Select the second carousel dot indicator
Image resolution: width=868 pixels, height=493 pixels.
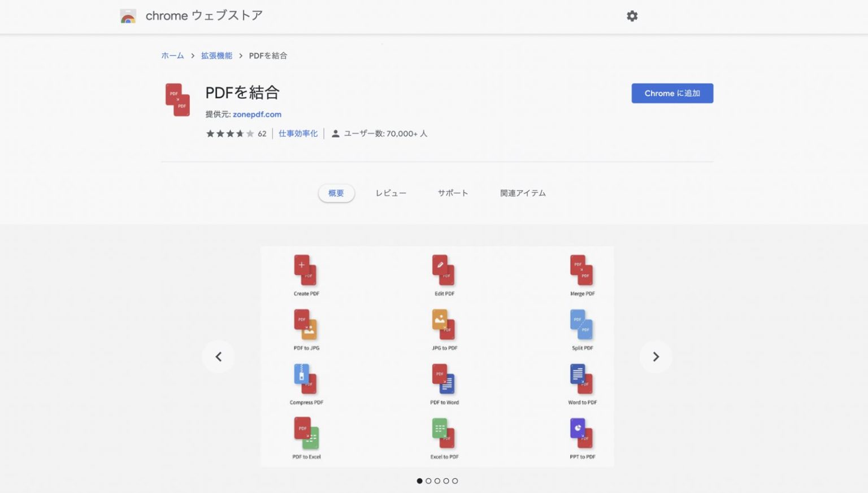click(x=428, y=481)
